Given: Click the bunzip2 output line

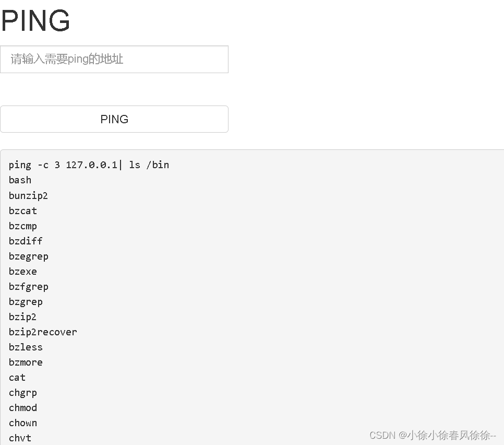Looking at the screenshot, I should click(x=28, y=195).
